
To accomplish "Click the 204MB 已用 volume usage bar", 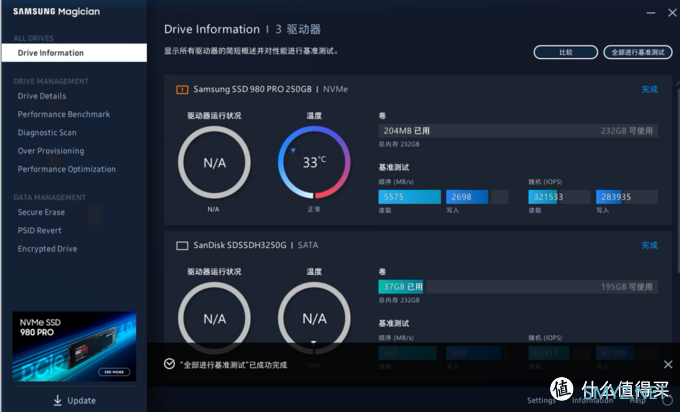I will coord(518,131).
